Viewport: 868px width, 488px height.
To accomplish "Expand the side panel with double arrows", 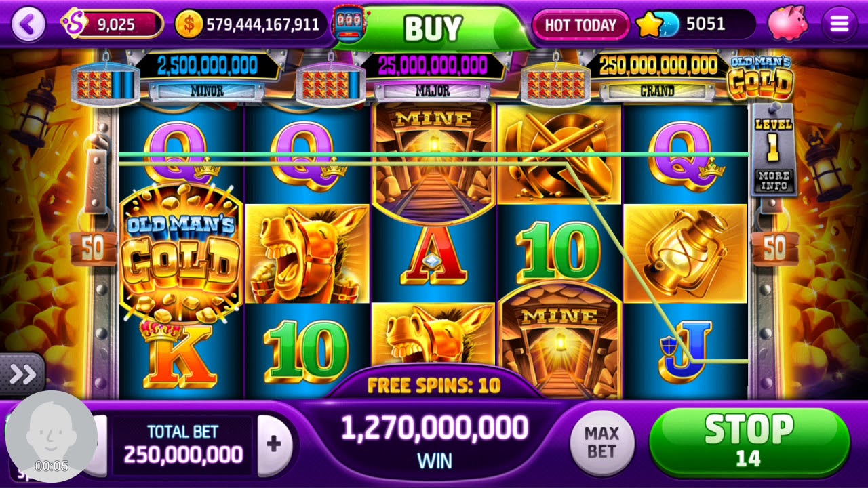I will click(22, 374).
